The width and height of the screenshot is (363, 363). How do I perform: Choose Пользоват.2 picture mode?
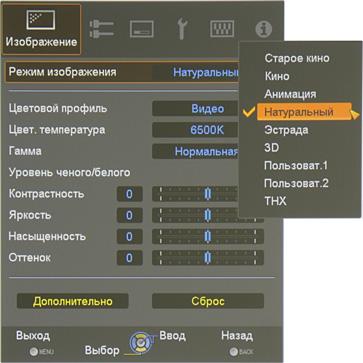(296, 183)
